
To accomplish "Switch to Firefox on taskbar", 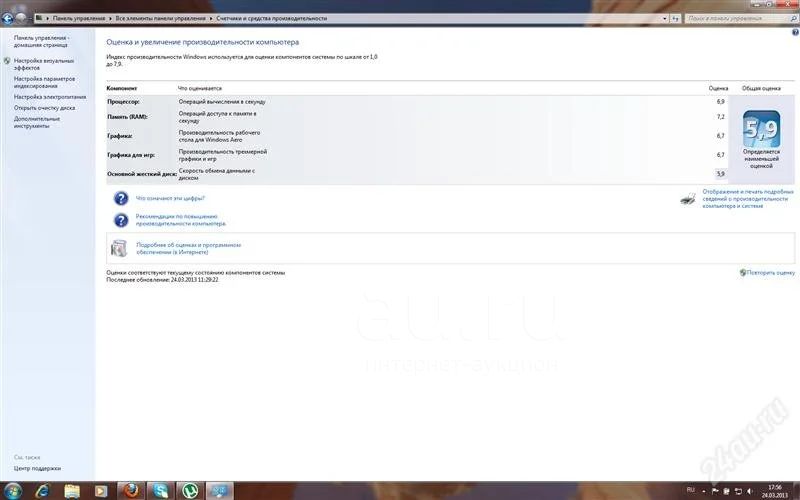I will [x=131, y=491].
